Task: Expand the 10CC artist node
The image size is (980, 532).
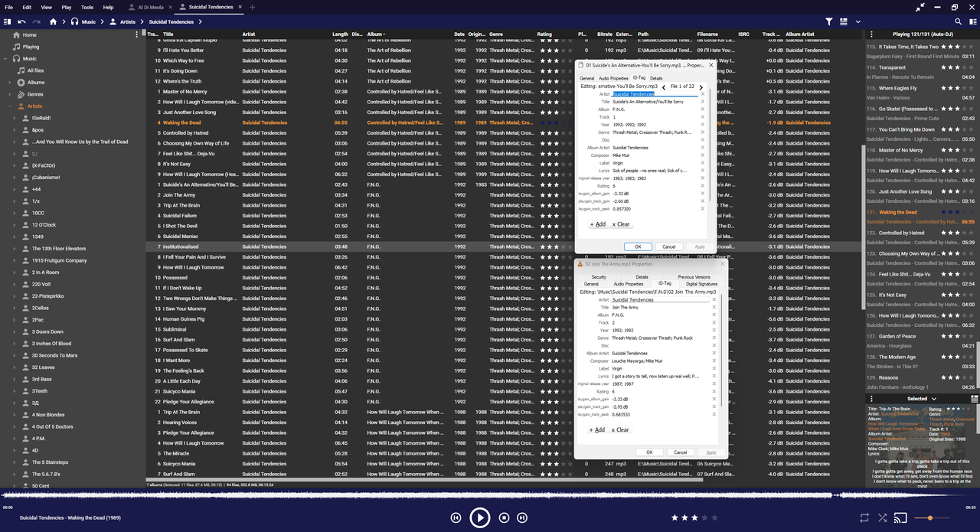Action: pos(15,213)
